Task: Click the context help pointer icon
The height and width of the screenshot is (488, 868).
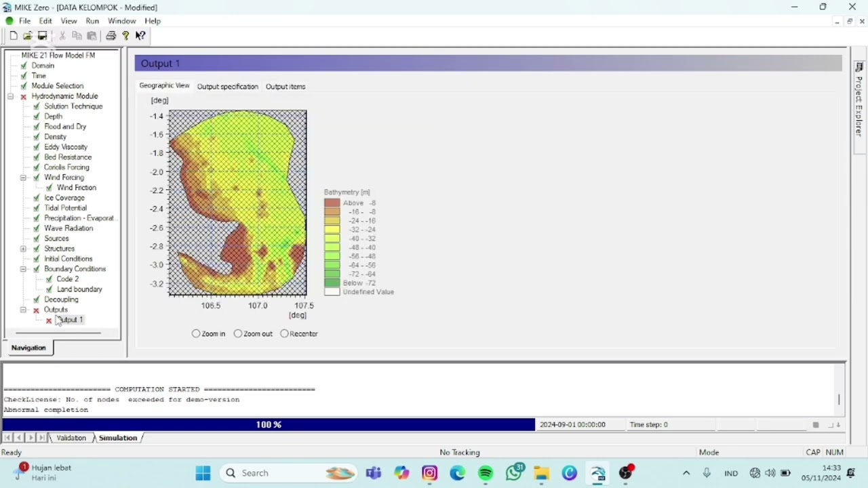Action: coord(140,35)
